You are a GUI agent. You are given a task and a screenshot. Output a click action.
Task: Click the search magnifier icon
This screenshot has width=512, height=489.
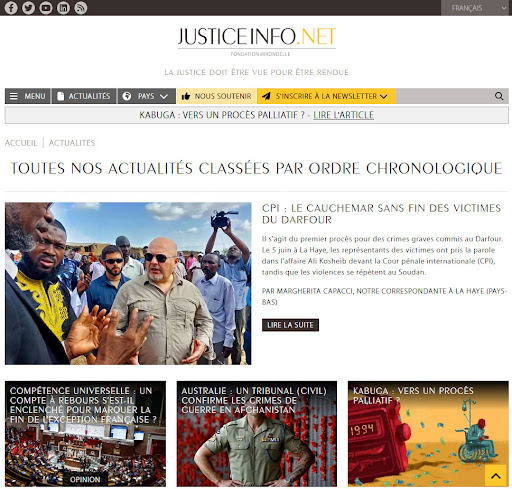tap(499, 96)
